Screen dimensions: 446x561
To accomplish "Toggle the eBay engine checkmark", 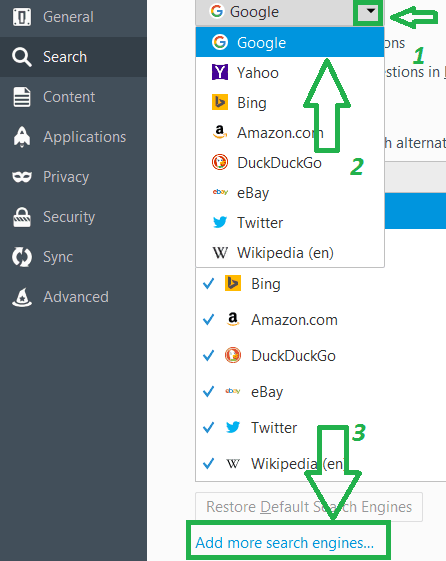I will (209, 392).
